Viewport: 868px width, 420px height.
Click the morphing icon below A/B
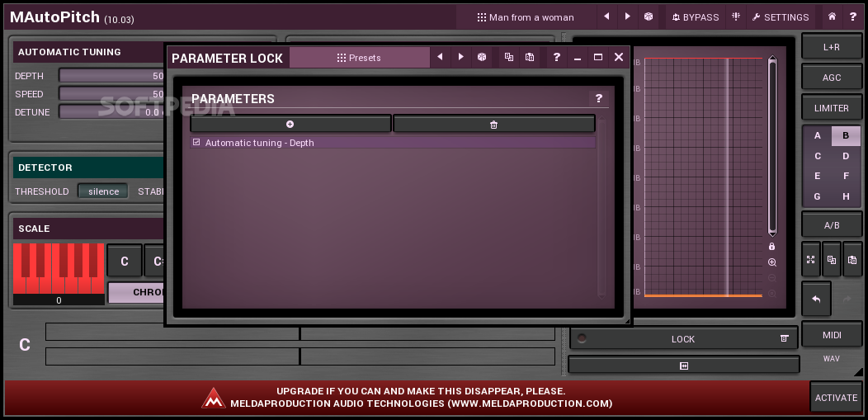pos(811,260)
